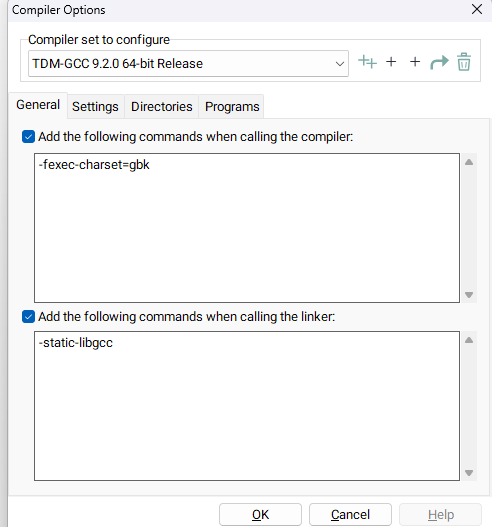Image resolution: width=492 pixels, height=527 pixels.
Task: Toggle the add linker commands checkbox
Action: point(28,317)
